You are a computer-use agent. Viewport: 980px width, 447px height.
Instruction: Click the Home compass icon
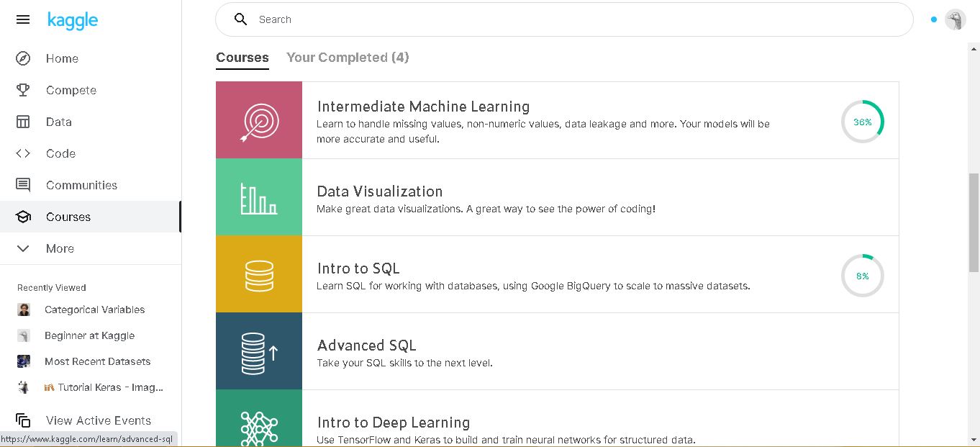pyautogui.click(x=23, y=58)
